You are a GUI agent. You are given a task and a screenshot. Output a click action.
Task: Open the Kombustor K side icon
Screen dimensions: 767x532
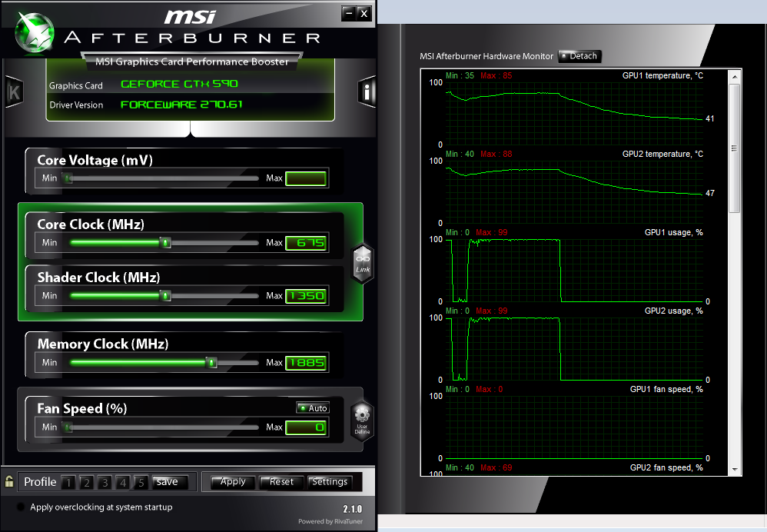(x=14, y=92)
